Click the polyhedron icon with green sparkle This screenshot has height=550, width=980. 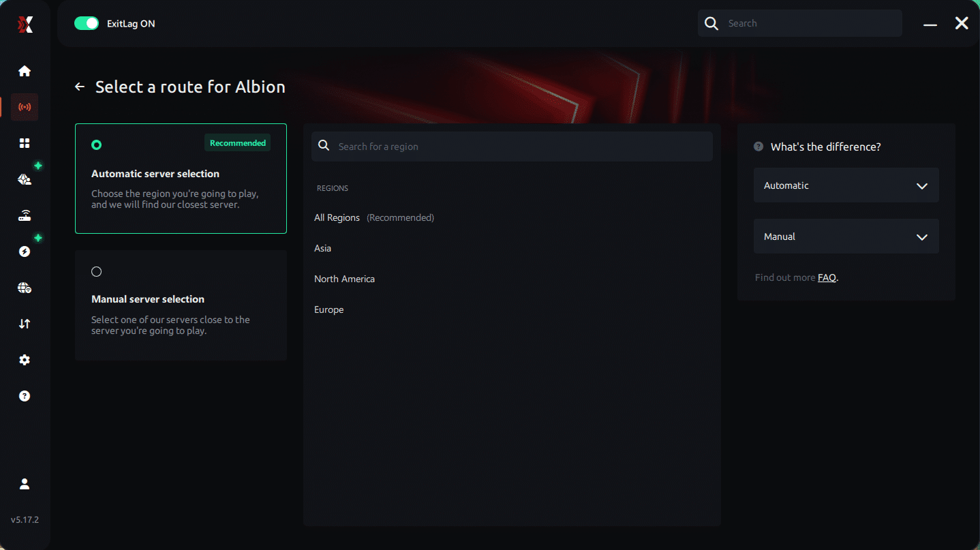(x=25, y=179)
